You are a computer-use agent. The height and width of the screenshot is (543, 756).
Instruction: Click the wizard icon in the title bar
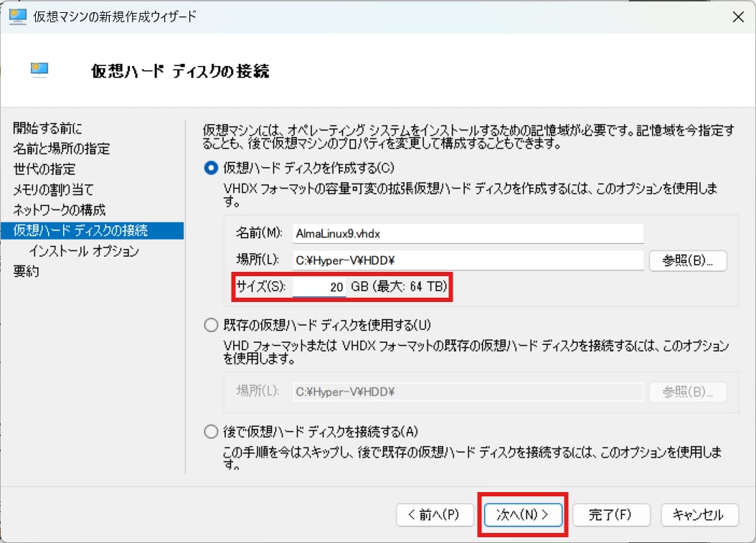(x=17, y=16)
